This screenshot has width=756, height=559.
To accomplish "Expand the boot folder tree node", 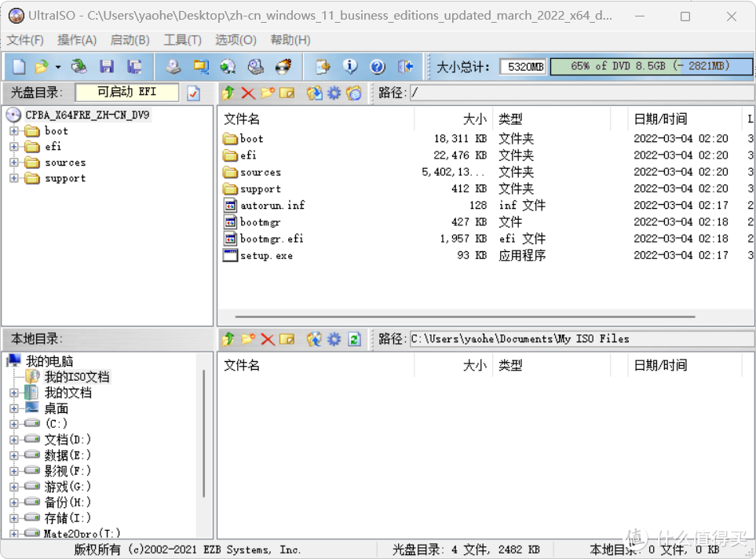I will (14, 130).
